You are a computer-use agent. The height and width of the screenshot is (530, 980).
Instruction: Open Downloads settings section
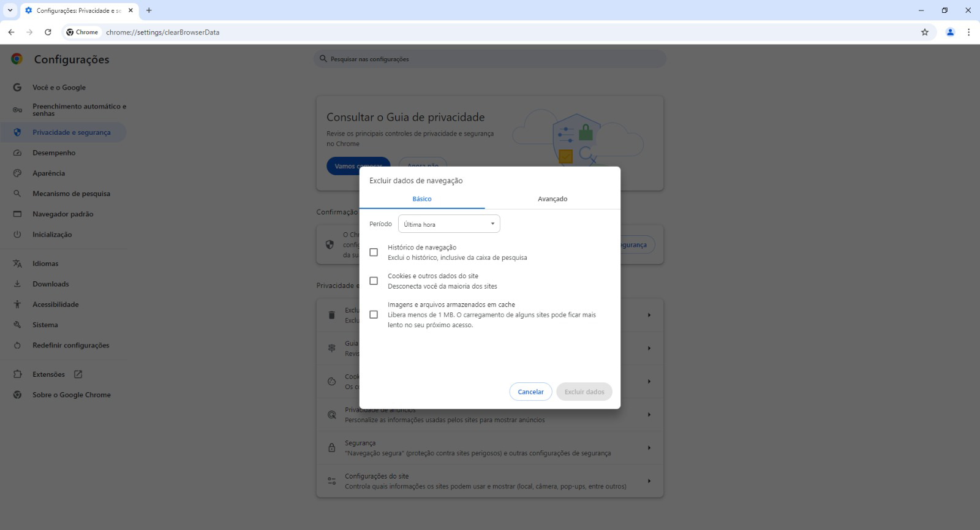pos(51,284)
